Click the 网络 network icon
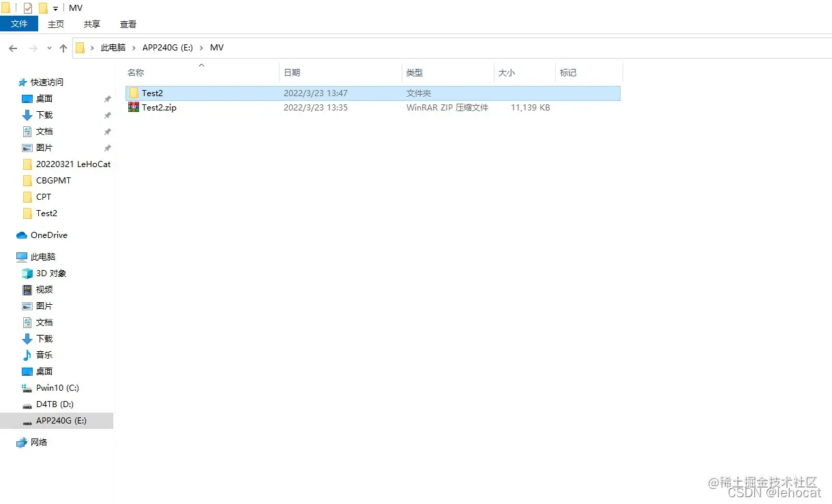The width and height of the screenshot is (832, 504). click(22, 442)
